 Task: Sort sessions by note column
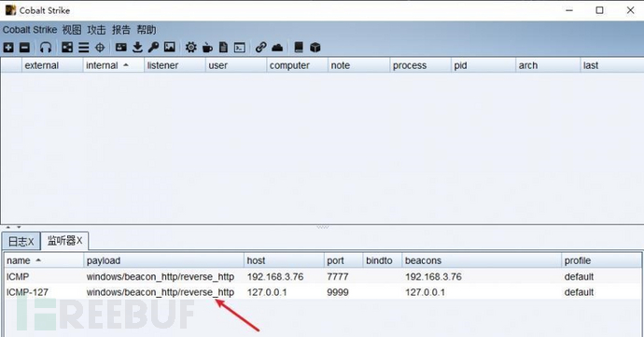click(x=358, y=65)
